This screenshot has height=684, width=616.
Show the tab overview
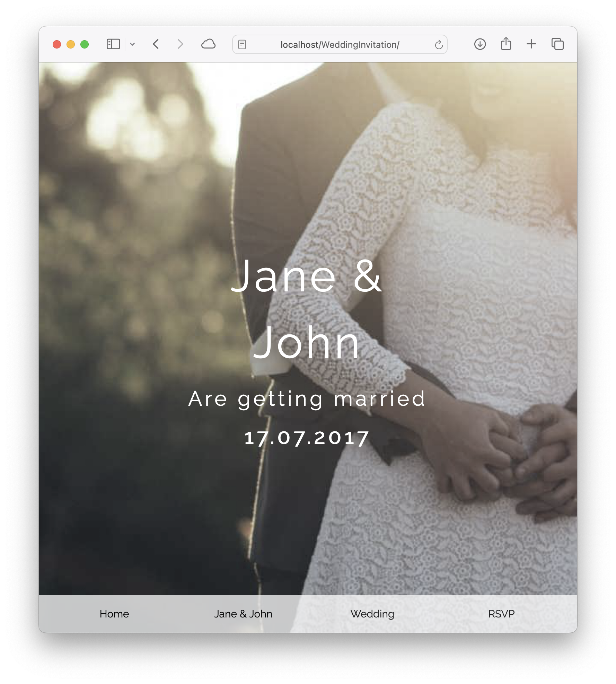[x=557, y=44]
